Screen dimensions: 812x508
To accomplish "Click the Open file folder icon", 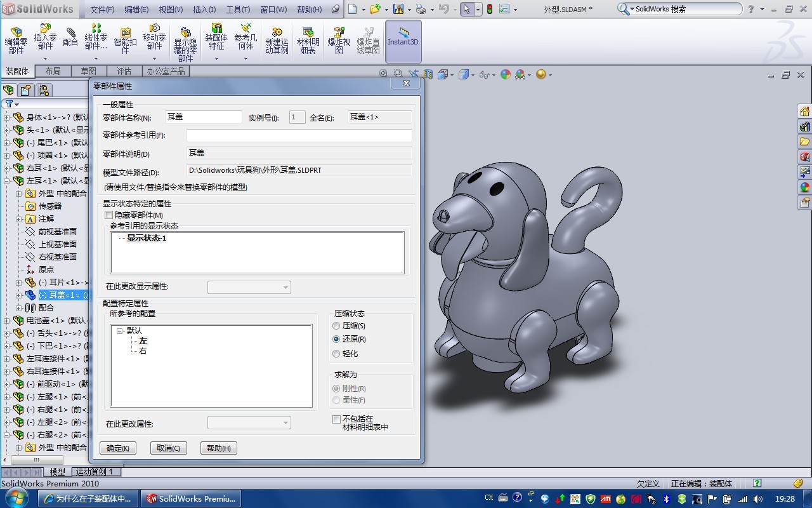I will 375,9.
